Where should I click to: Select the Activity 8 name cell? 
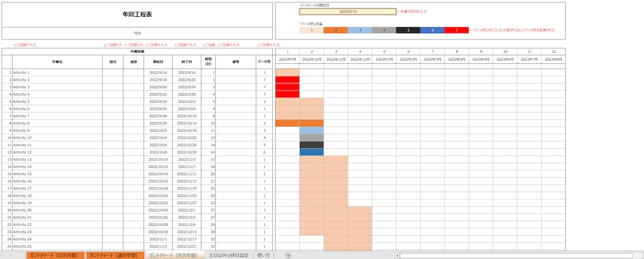(x=58, y=123)
